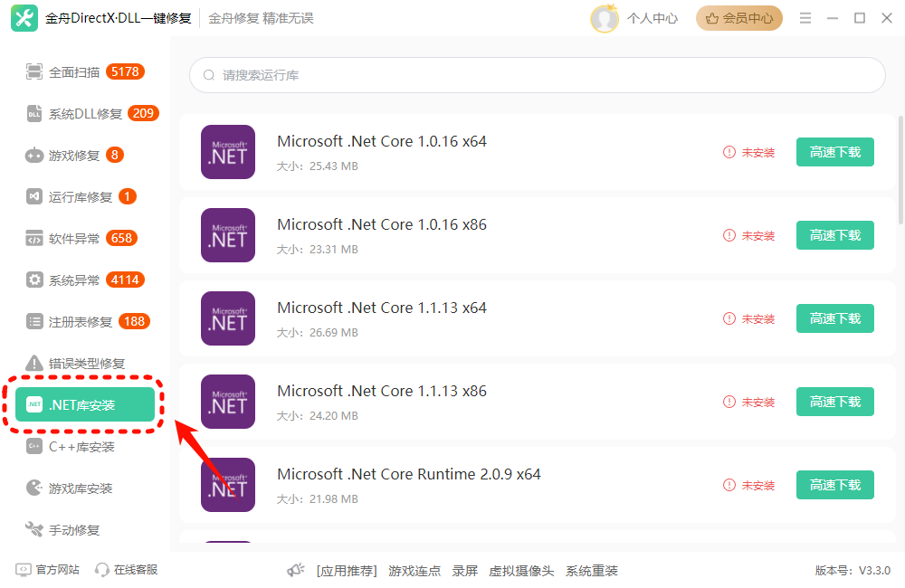Open recommended app 系统重装
Viewport: 905px width, 588px height.
pos(592,571)
